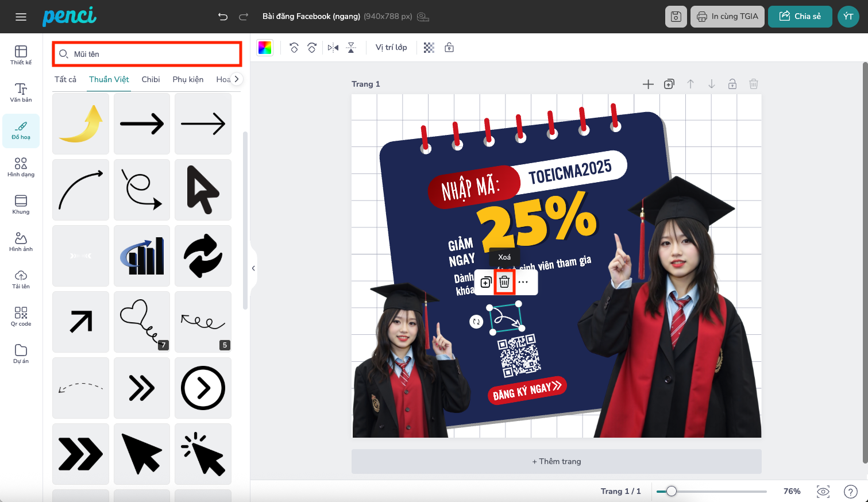Open the transparency checkerboard tool

429,48
